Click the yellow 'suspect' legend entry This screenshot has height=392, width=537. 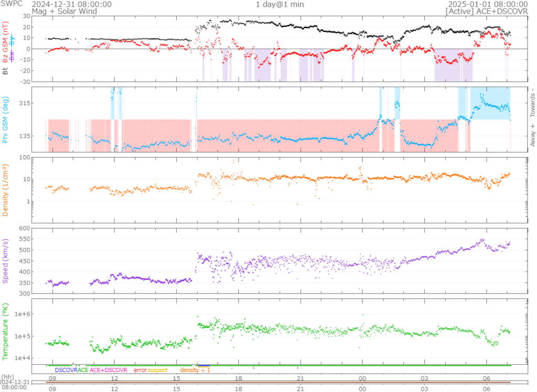157,370
